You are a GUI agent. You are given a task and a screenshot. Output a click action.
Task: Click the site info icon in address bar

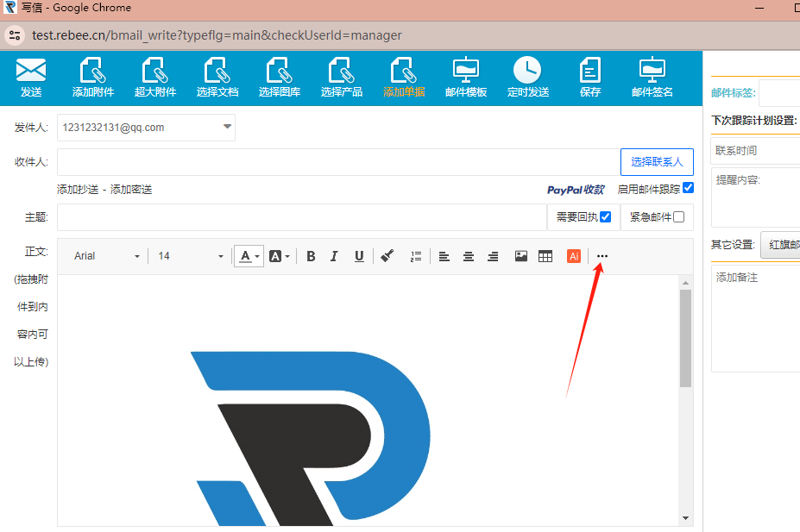click(x=15, y=35)
